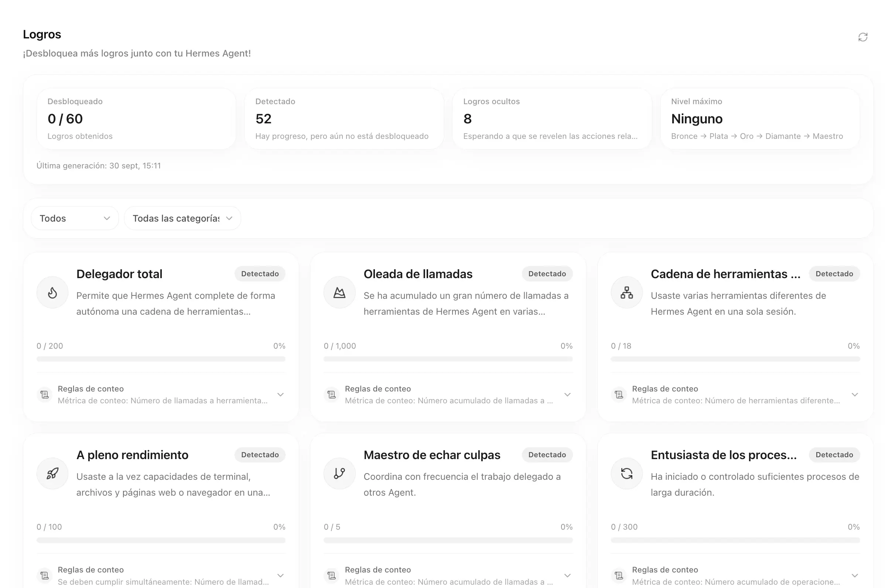Expand Reglas de conteo for A pleno rendimiento
Image resolution: width=885 pixels, height=588 pixels.
click(280, 575)
